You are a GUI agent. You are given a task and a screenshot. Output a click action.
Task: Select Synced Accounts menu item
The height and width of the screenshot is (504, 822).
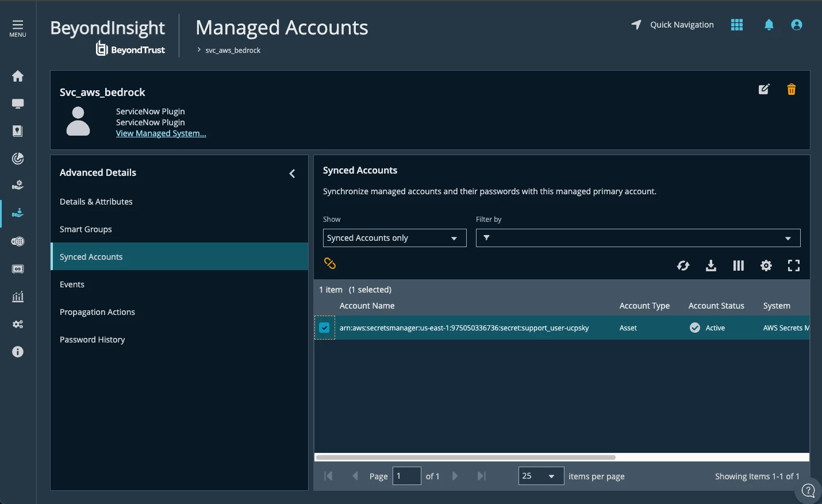tap(179, 257)
